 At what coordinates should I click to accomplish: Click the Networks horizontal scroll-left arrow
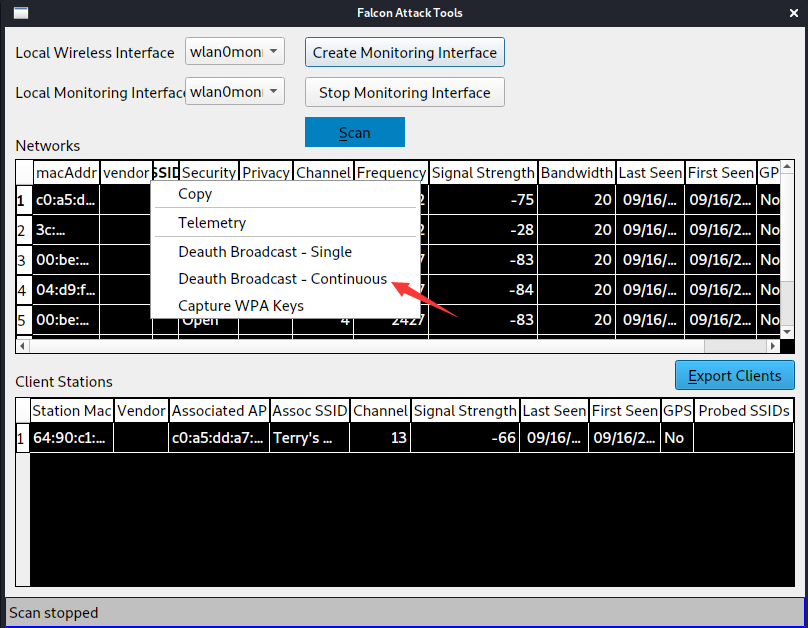tap(22, 346)
